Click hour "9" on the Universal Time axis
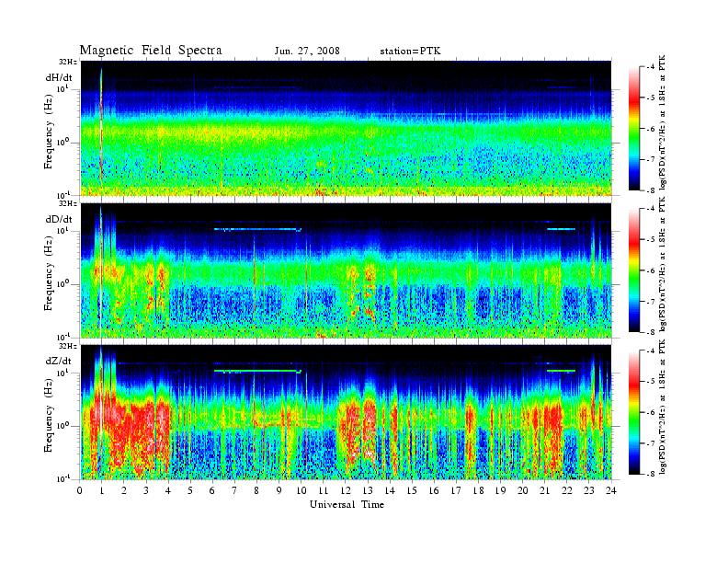 click(x=279, y=491)
